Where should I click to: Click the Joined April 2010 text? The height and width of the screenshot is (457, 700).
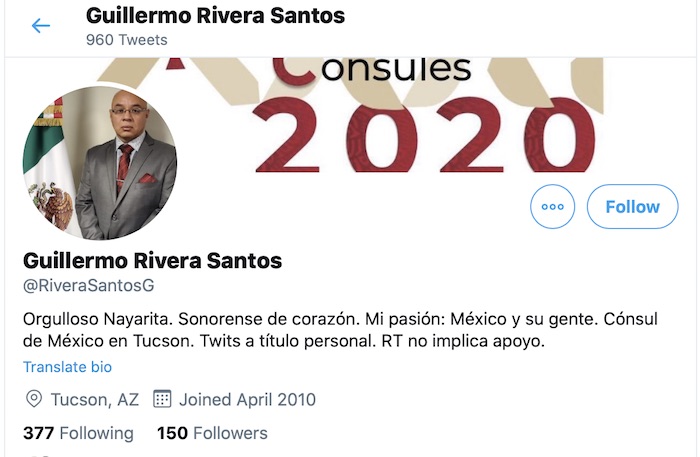click(247, 399)
